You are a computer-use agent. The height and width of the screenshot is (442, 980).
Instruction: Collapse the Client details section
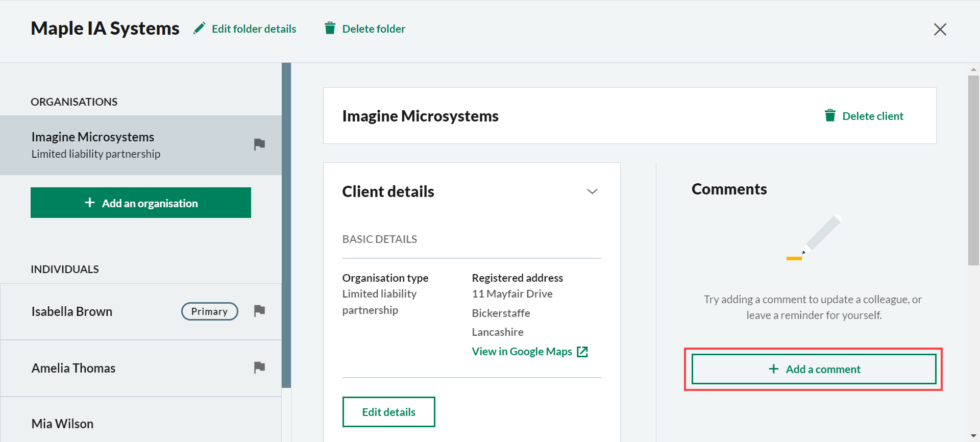pos(592,192)
